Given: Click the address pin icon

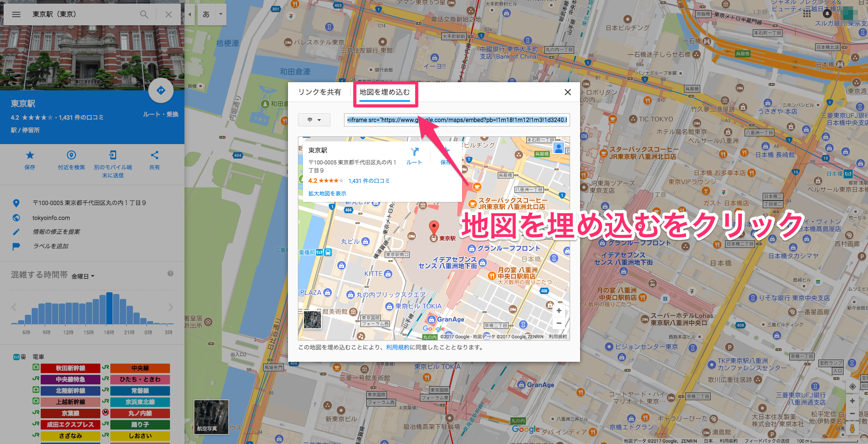Looking at the screenshot, I should point(16,203).
